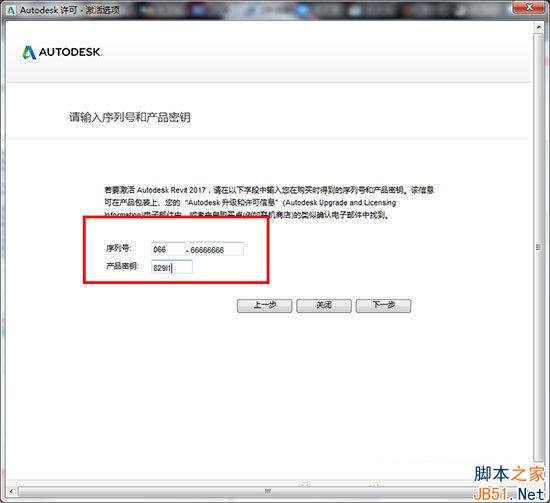Click the 序列号 label
Screen dimensions: 550x503
(119, 248)
